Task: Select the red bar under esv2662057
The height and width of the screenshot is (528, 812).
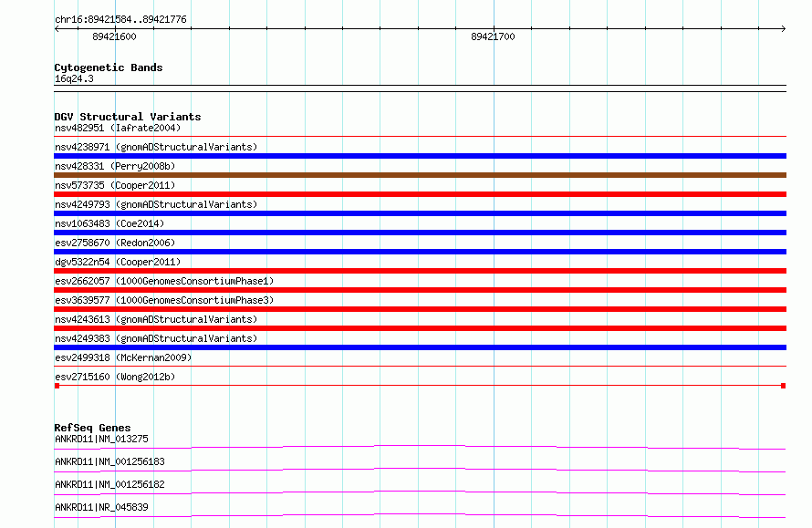Action: [x=420, y=290]
